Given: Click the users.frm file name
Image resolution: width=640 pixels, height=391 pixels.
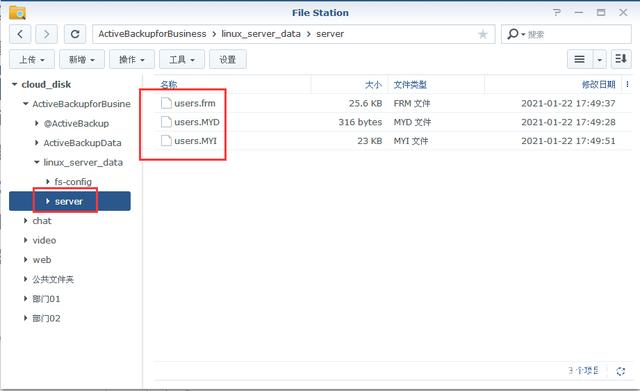Looking at the screenshot, I should coord(195,103).
